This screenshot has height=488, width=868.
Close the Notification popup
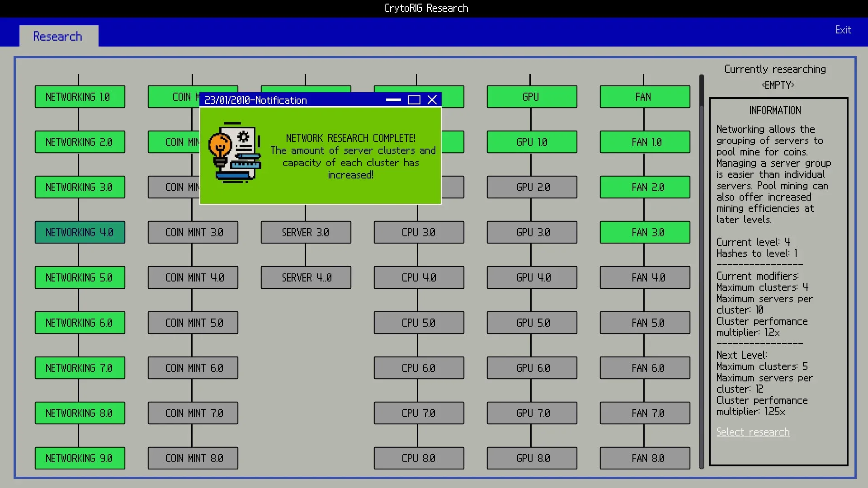click(432, 100)
